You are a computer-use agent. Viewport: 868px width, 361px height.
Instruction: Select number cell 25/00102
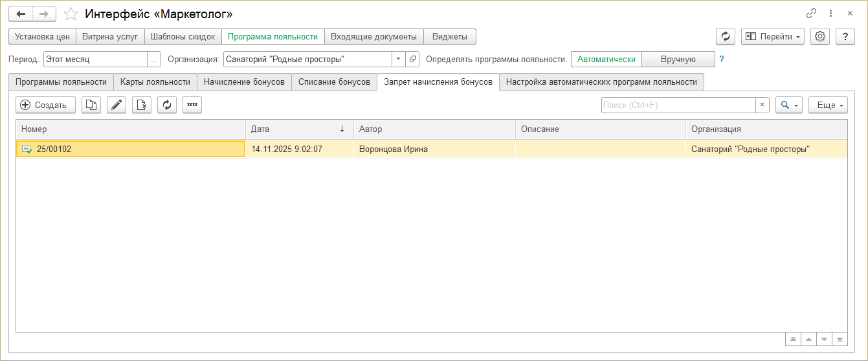click(131, 149)
